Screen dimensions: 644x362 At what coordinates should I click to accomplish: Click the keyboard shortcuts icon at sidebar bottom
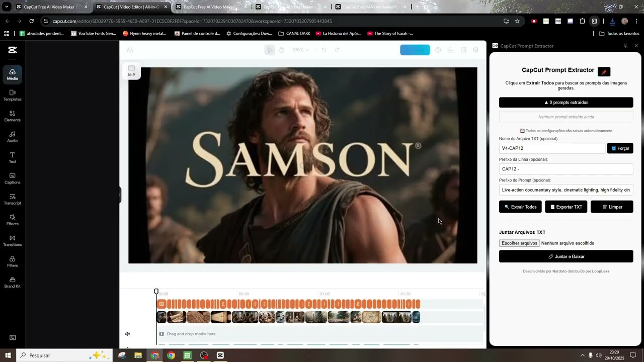point(13,338)
